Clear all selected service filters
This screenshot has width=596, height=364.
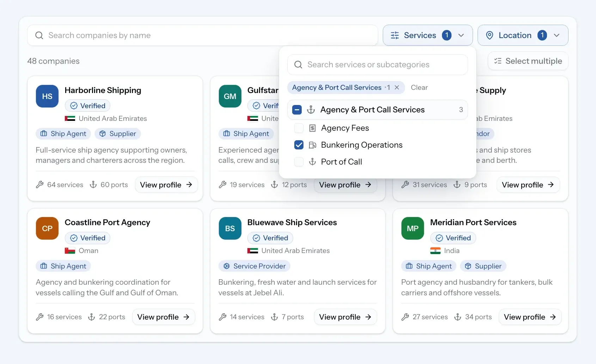point(419,87)
